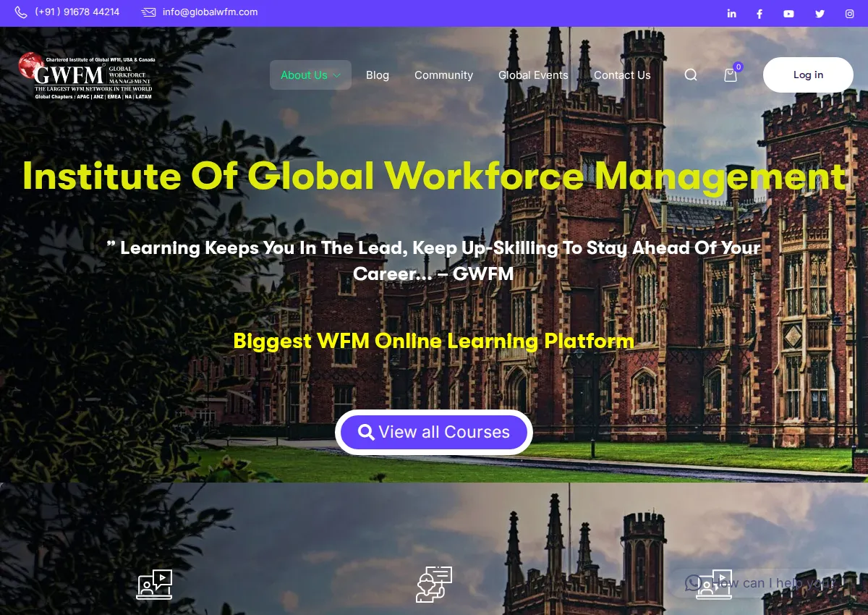
Task: Click the Log in button
Action: click(808, 75)
